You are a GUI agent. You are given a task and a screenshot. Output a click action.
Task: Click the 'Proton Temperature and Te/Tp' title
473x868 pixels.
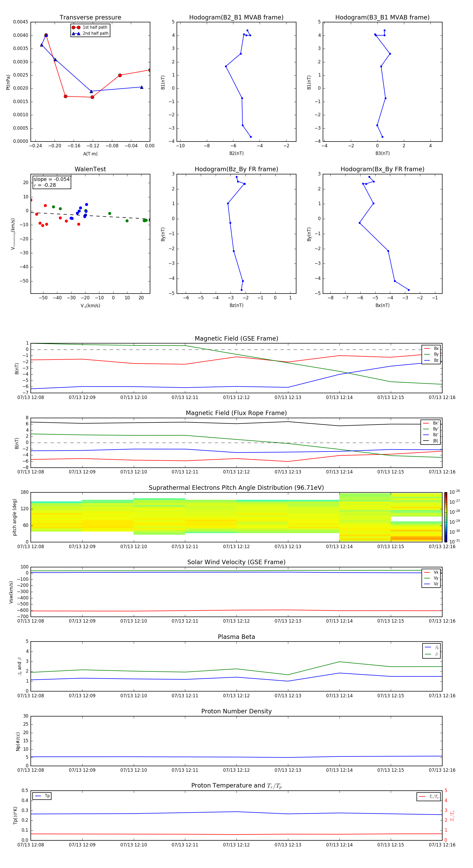236,786
